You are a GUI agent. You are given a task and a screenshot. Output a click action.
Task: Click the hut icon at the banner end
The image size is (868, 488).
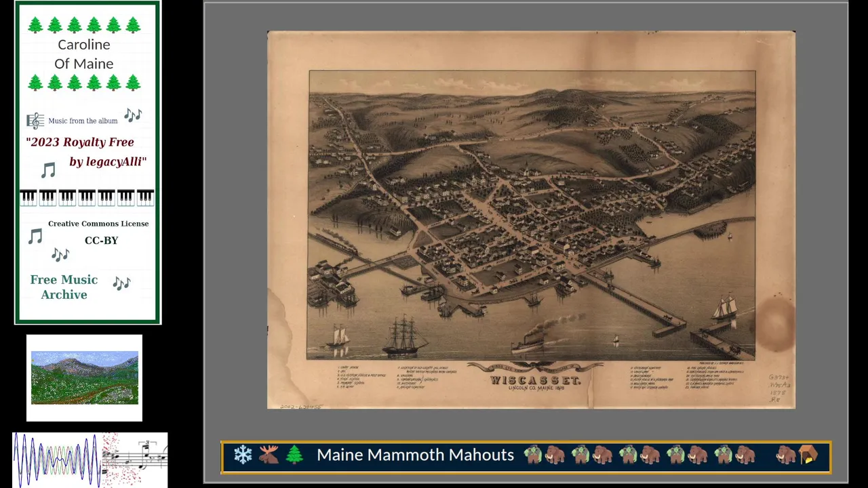tap(808, 455)
